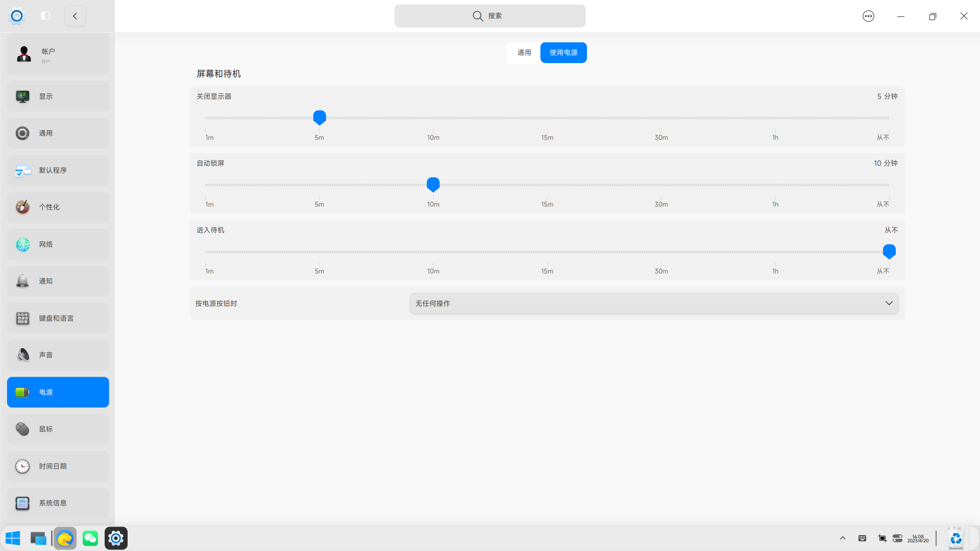Select the 使用电源 tab
The width and height of the screenshot is (980, 551).
click(x=563, y=53)
